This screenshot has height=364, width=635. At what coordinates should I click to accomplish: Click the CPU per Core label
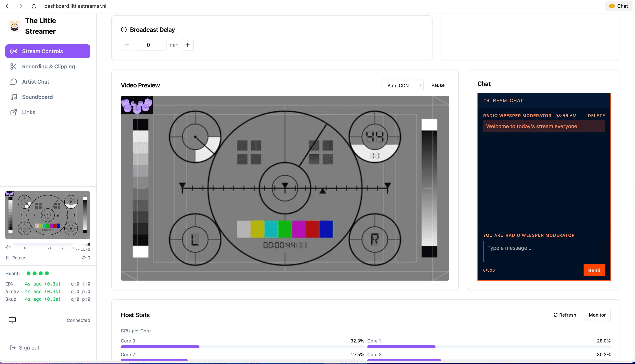click(136, 331)
